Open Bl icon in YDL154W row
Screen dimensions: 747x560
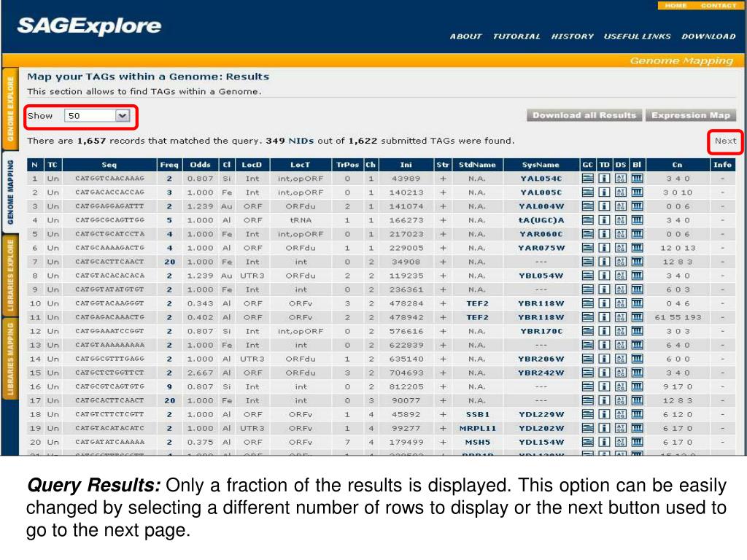637,442
